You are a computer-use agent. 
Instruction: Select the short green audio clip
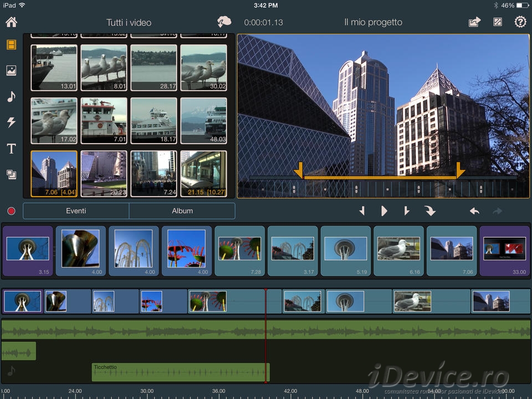tap(19, 351)
